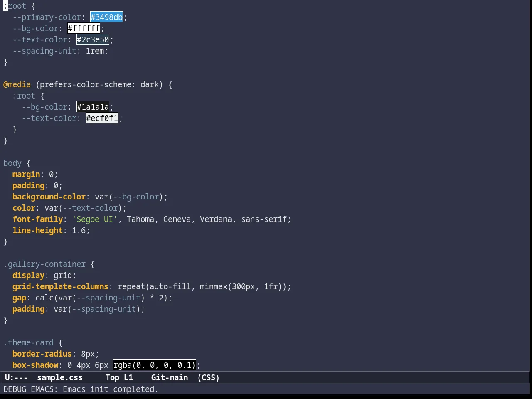Click the rgba(0, 0, 0, 0.1) value
Viewport: 532px width, 399px height.
pyautogui.click(x=155, y=365)
